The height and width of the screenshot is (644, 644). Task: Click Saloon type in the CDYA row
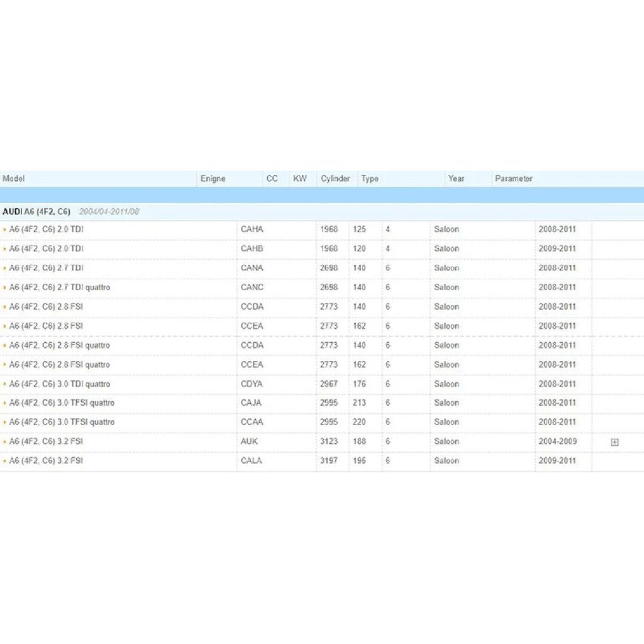(447, 384)
